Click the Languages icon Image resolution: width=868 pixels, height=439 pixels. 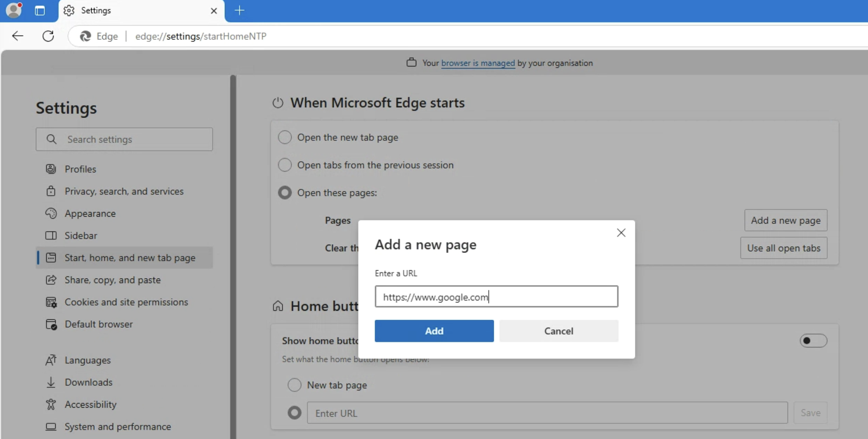tap(51, 360)
